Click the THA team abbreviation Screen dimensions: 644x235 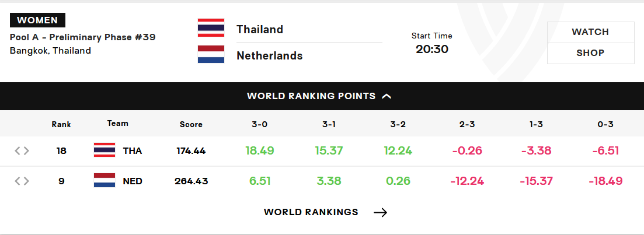(133, 151)
